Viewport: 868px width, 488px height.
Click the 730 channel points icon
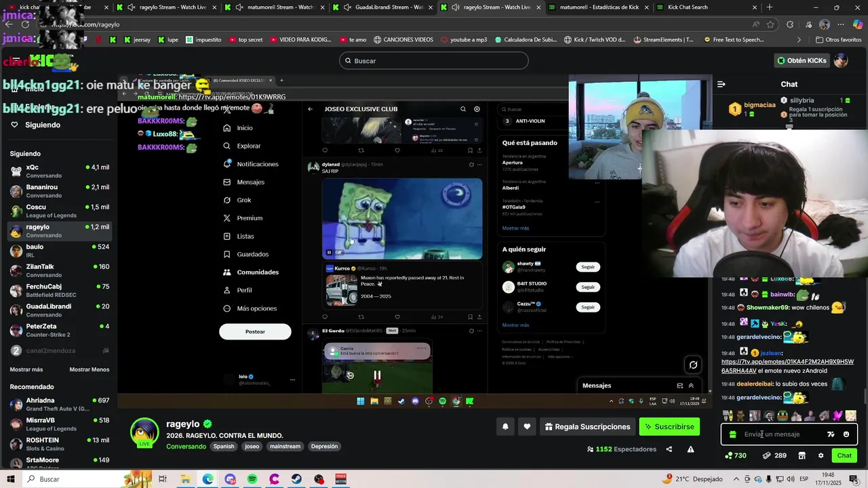pos(736,455)
